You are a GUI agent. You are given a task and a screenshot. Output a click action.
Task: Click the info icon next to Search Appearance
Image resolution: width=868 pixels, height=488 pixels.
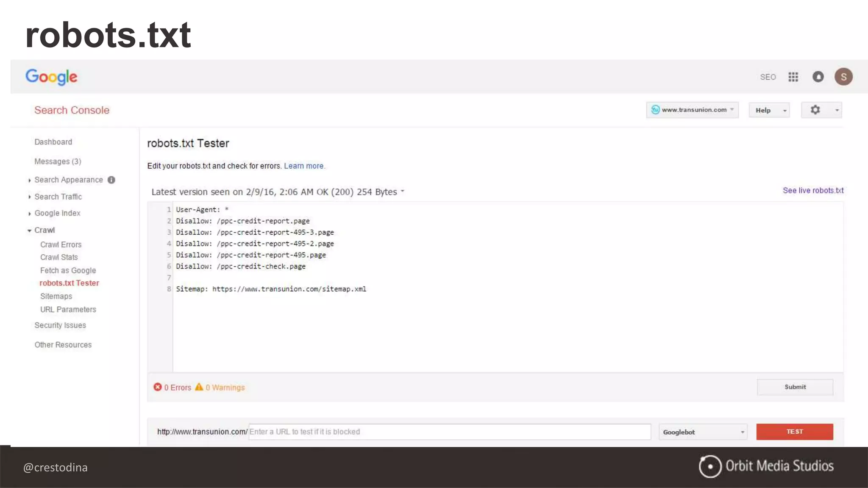[111, 180]
